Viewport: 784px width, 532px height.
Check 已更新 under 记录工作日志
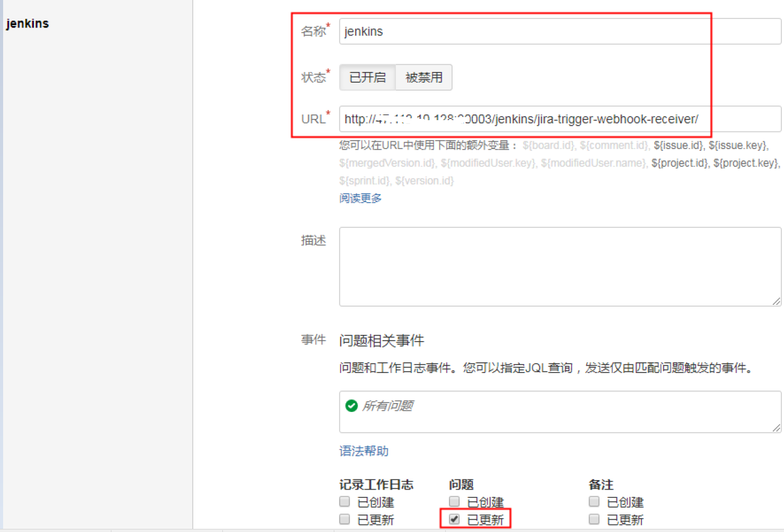click(344, 519)
